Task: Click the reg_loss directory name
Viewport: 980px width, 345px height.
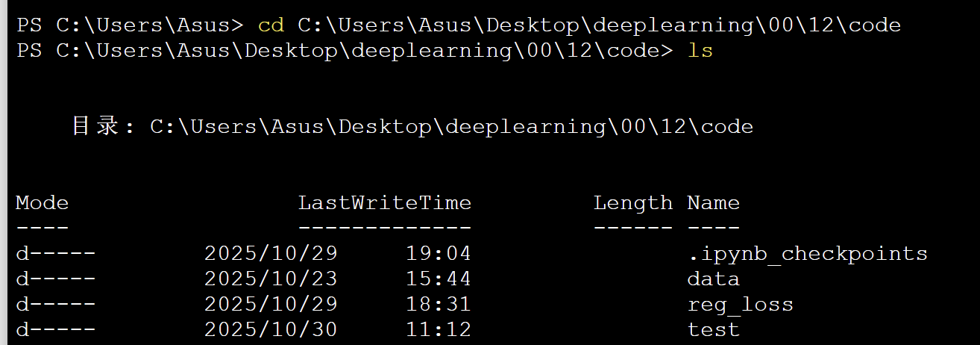Action: 740,305
